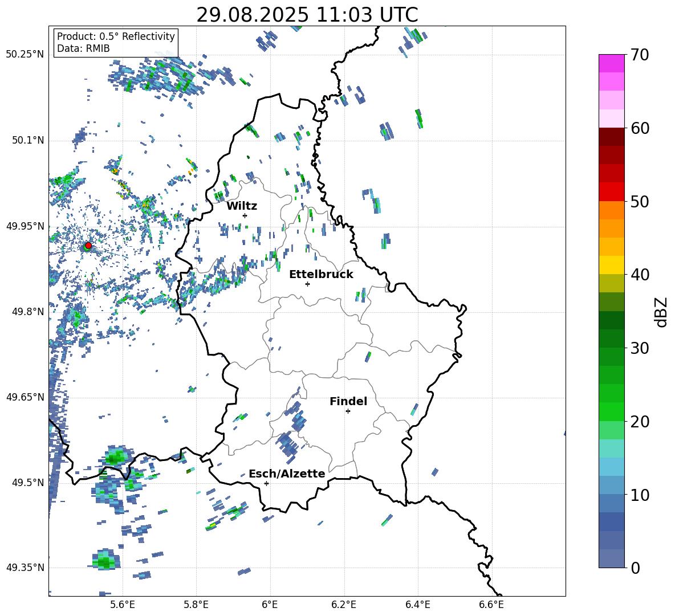Click the 49.8°N latitude label
The height and width of the screenshot is (616, 675).
(28, 312)
